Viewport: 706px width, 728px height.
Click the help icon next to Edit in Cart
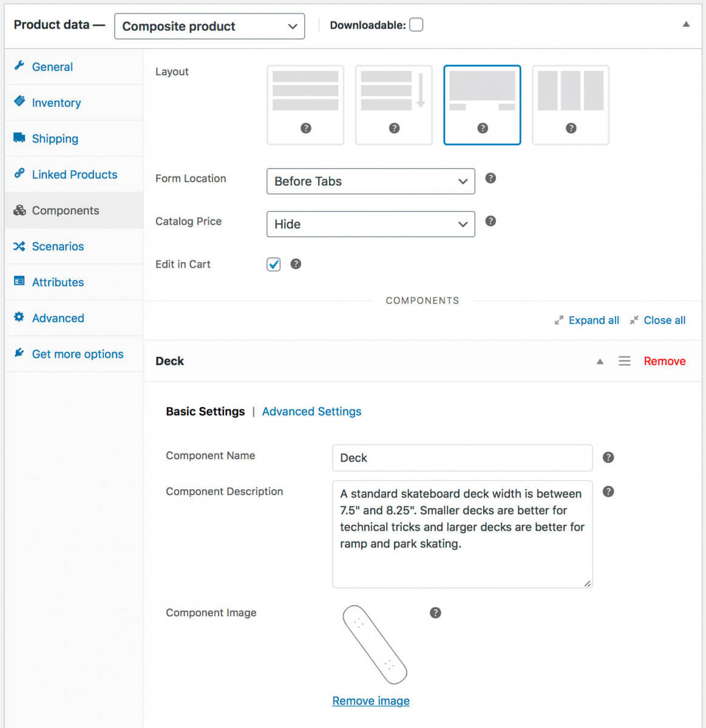[x=296, y=264]
